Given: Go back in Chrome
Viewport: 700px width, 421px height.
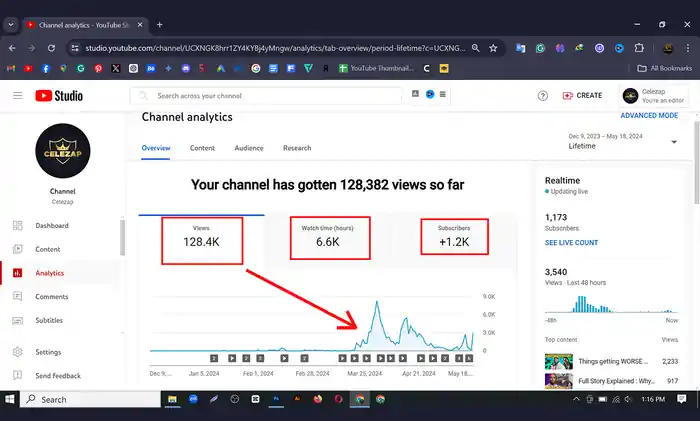Looking at the screenshot, I should coord(12,48).
